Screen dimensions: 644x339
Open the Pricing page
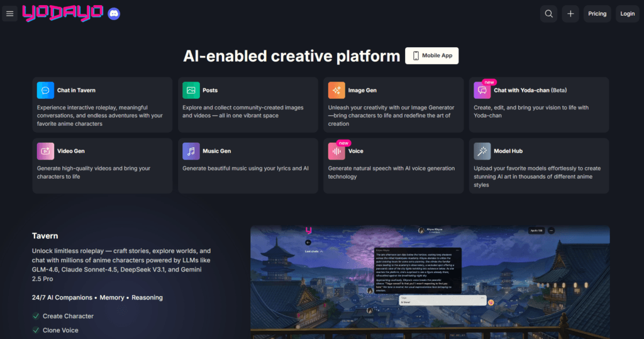coord(597,14)
